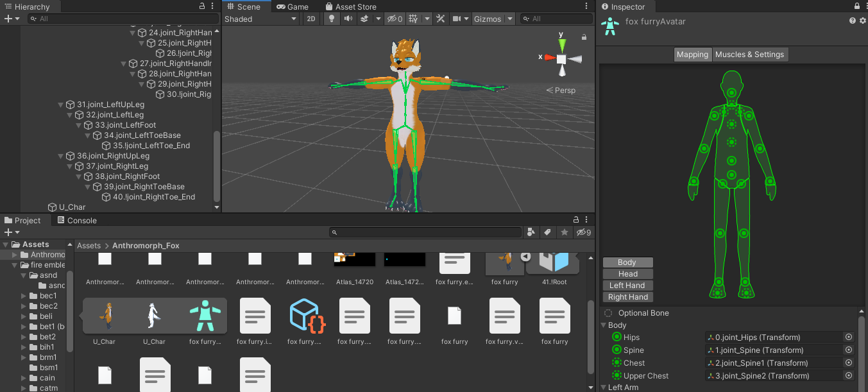The image size is (868, 392).
Task: Select the Right Hand mapping button
Action: (627, 296)
